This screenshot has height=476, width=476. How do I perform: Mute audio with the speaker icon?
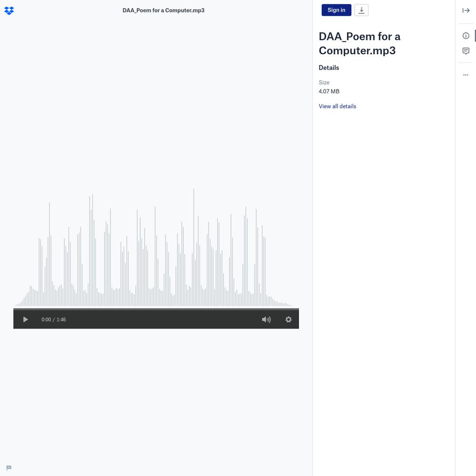pyautogui.click(x=266, y=319)
